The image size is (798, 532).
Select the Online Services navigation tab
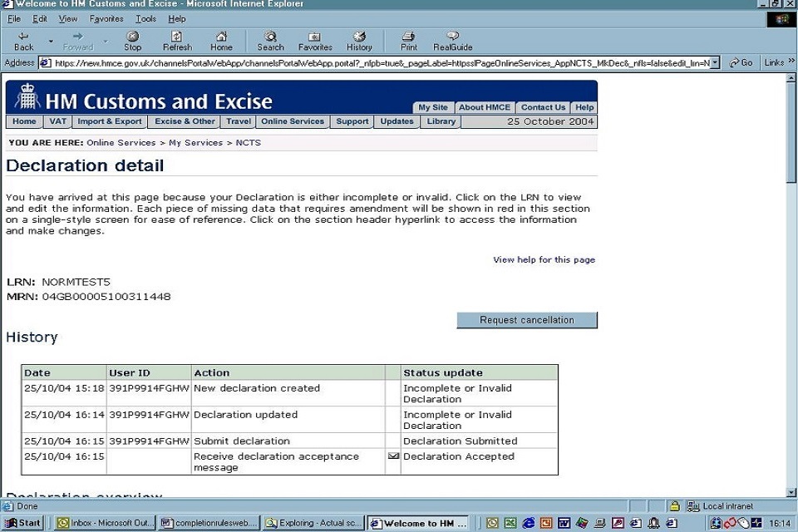click(x=292, y=121)
